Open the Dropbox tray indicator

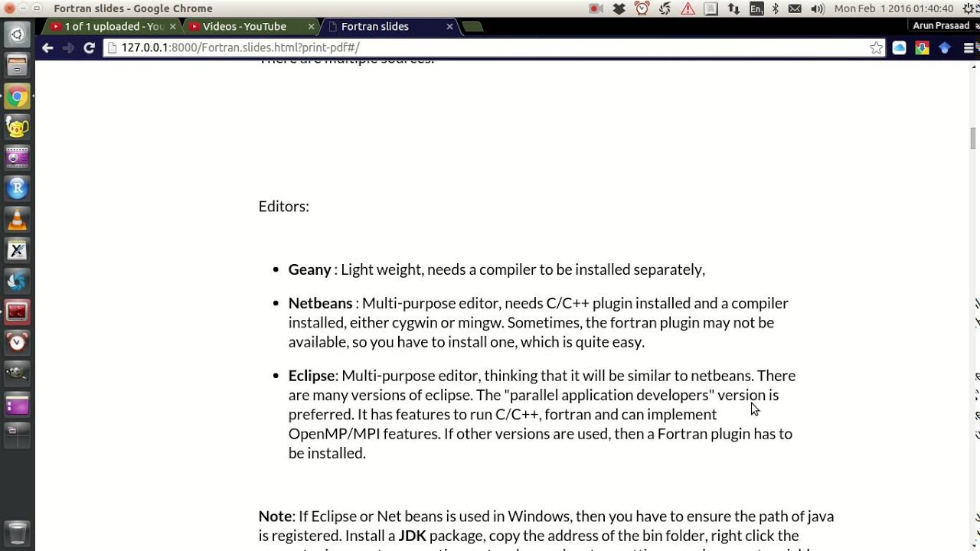pyautogui.click(x=619, y=8)
